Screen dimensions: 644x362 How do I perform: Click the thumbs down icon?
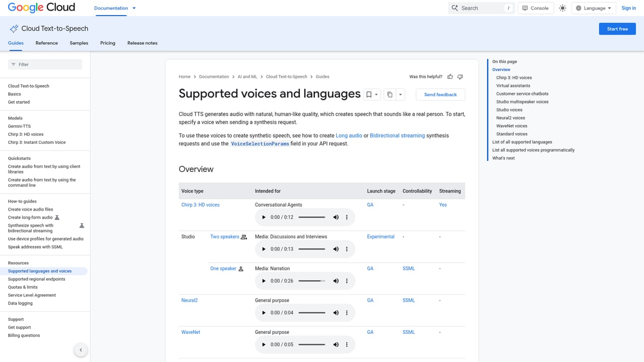point(460,77)
